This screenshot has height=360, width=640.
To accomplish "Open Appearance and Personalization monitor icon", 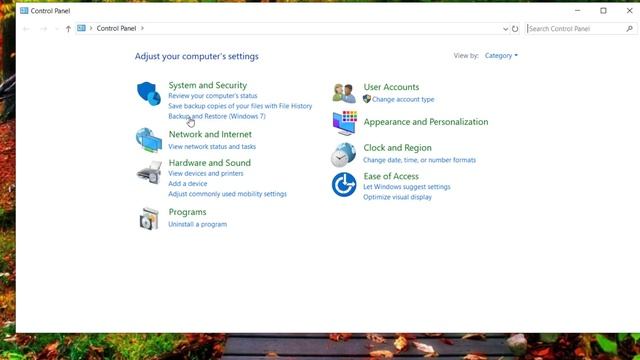I will click(x=344, y=123).
